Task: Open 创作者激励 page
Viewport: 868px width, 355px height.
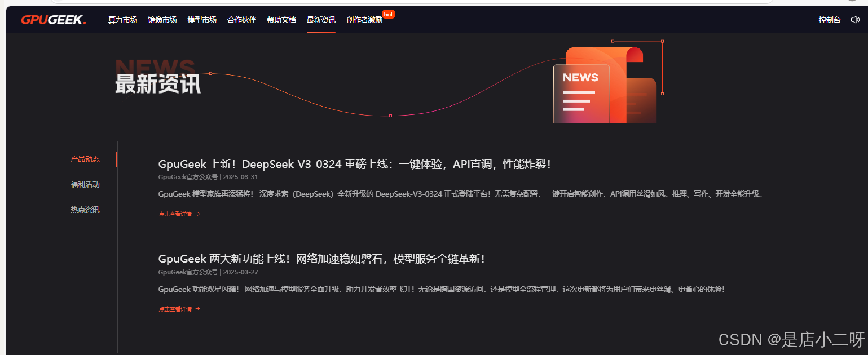Action: [364, 20]
